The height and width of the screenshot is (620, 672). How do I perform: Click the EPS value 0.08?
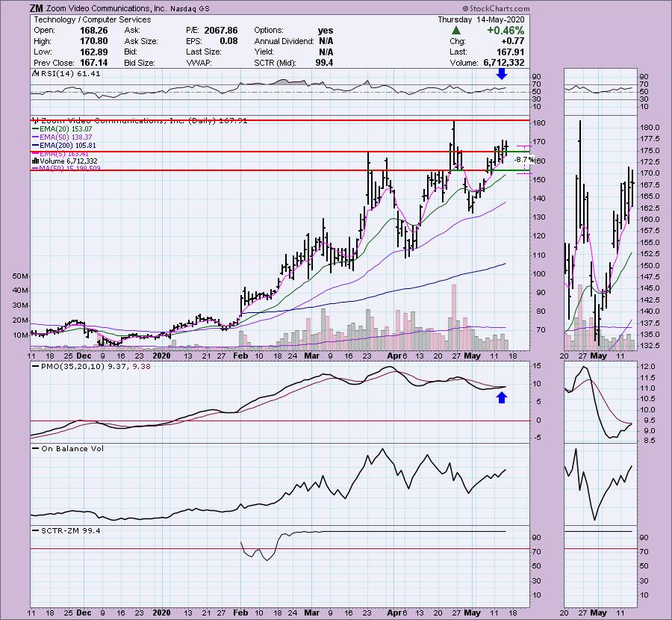(x=229, y=41)
